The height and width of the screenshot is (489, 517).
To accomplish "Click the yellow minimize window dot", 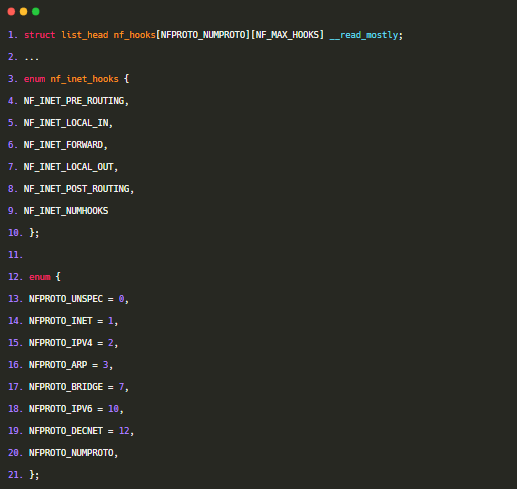I will tap(23, 12).
